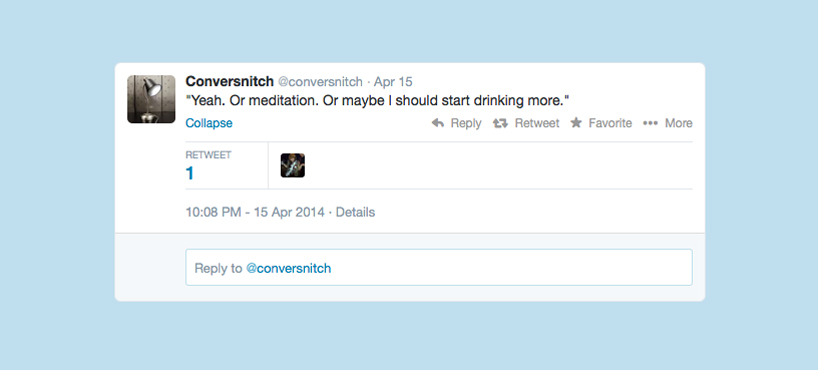Open the Apr 15 date link
The image size is (818, 370).
(393, 82)
